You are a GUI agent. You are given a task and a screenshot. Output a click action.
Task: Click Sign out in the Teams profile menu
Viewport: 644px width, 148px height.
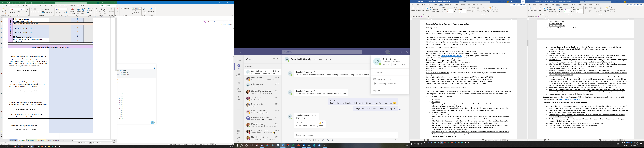tap(377, 91)
